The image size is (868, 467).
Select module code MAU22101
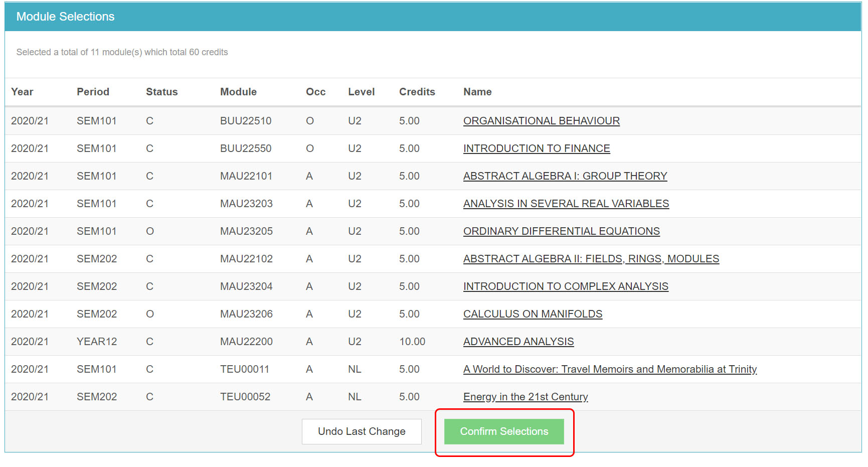(x=246, y=176)
